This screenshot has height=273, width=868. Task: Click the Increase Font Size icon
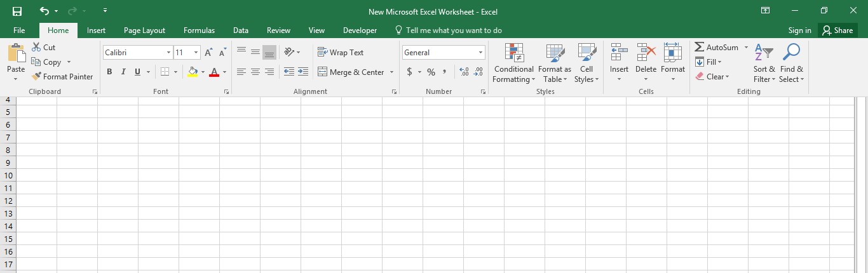pyautogui.click(x=208, y=53)
